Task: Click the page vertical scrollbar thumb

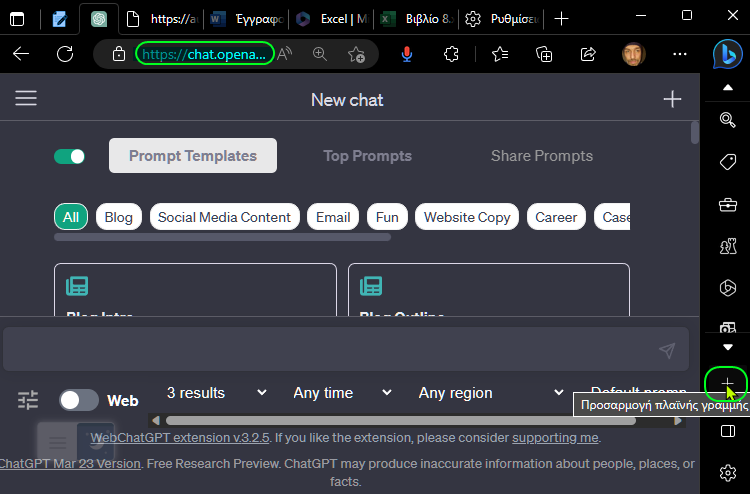Action: coord(695,132)
